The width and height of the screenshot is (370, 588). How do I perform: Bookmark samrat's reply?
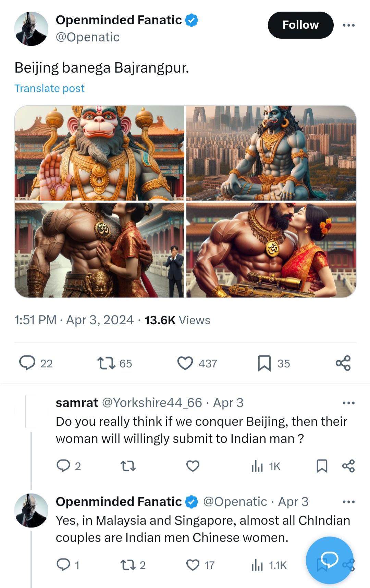point(322,466)
